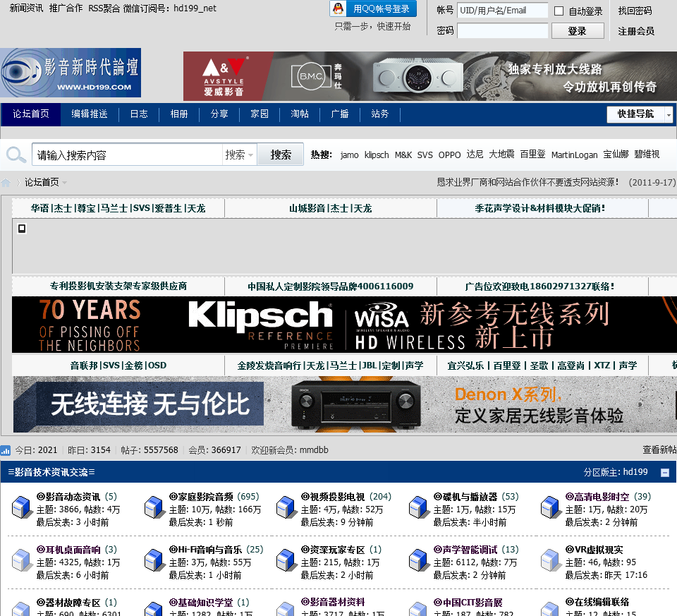Viewport: 677px width, 616px height.
Task: Click moderator hd199 link
Action: coord(635,472)
